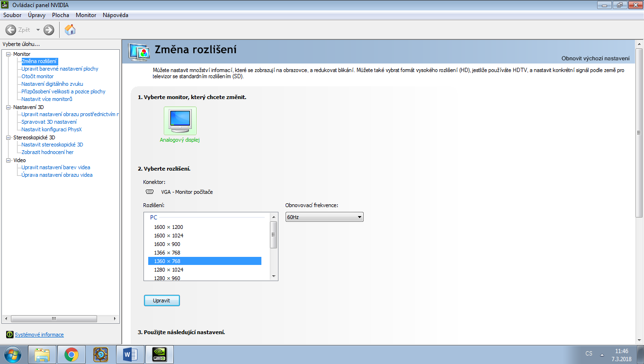
Task: Open Nastavení digitálního zvuku task
Action: (x=52, y=84)
